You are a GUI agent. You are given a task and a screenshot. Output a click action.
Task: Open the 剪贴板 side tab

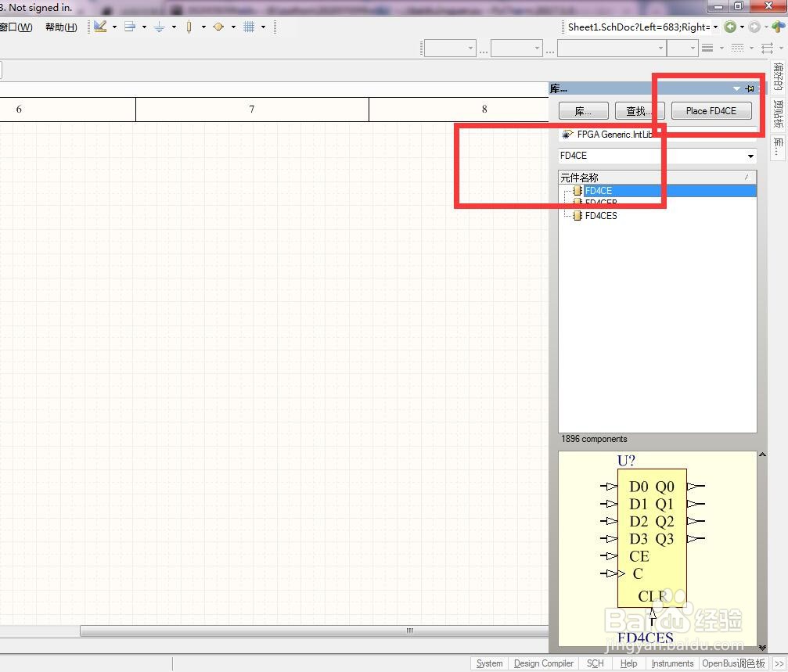778,113
